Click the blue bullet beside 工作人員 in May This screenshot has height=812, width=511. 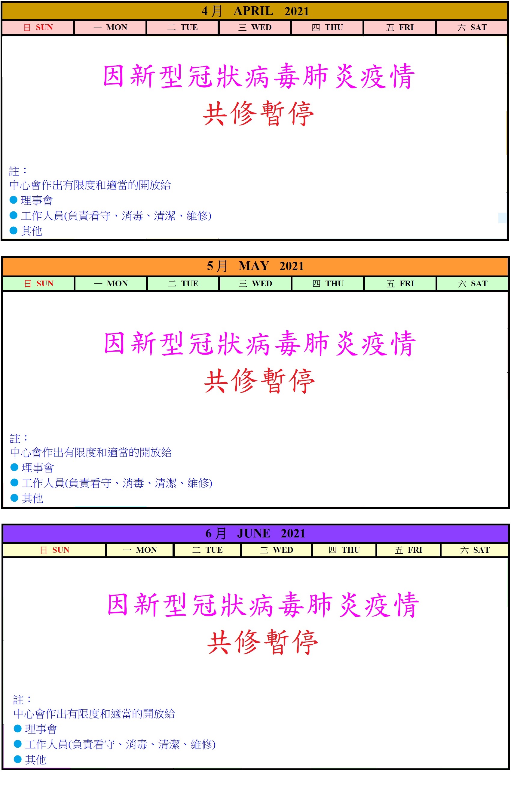pos(14,483)
